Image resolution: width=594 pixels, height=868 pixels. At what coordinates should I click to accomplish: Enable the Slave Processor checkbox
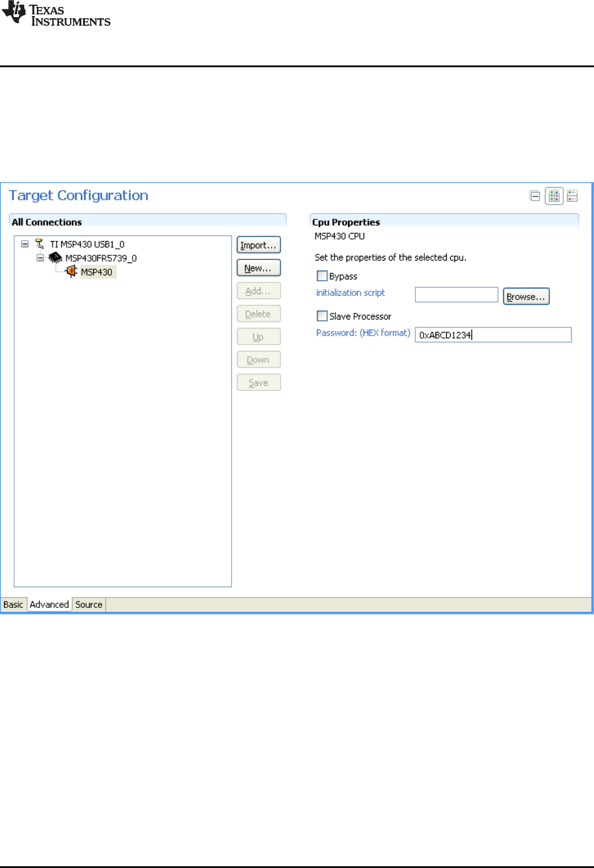click(x=322, y=316)
